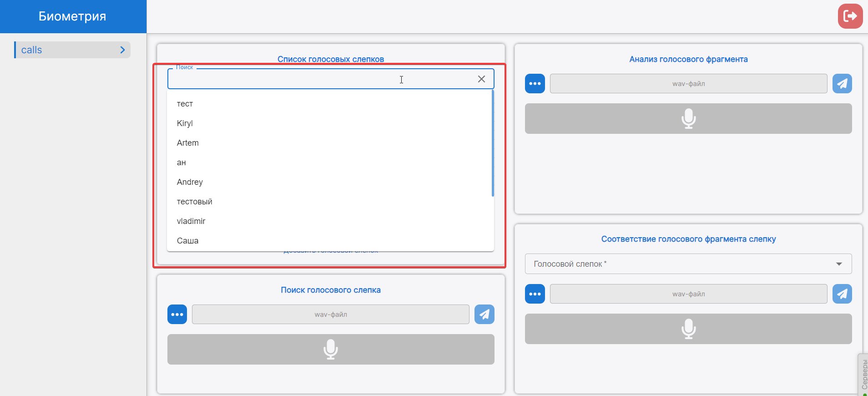This screenshot has height=396, width=868.
Task: Open the Серверы side tab
Action: click(863, 374)
